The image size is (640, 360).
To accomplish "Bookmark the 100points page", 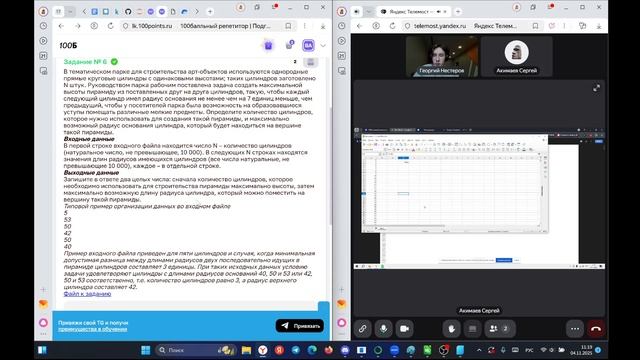I will tap(288, 26).
